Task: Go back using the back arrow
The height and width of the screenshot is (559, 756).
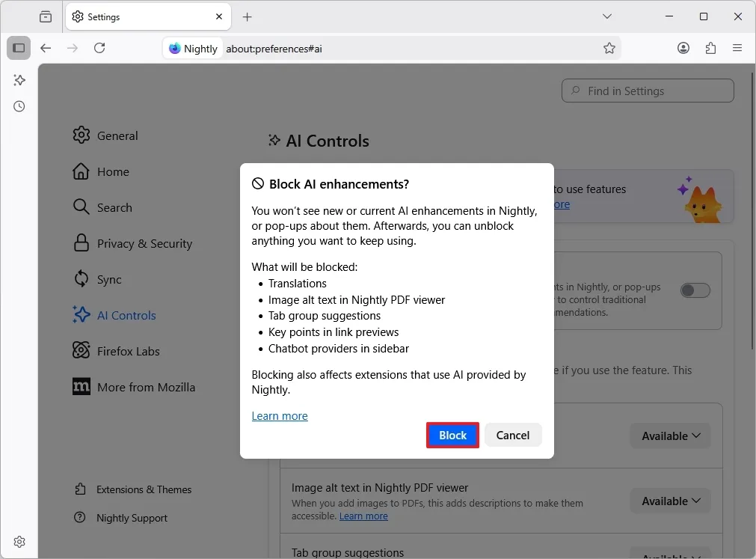Action: pyautogui.click(x=46, y=48)
